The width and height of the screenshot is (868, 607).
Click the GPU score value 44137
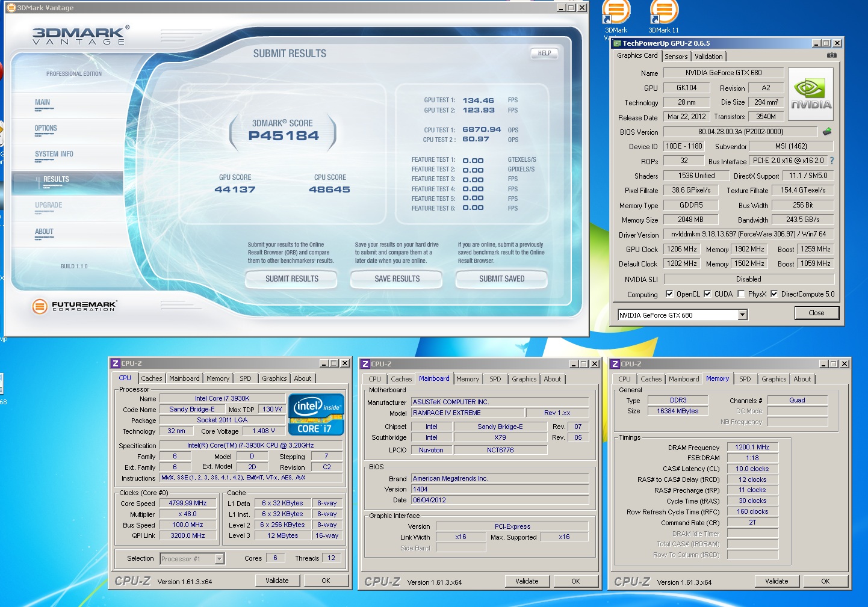click(235, 189)
